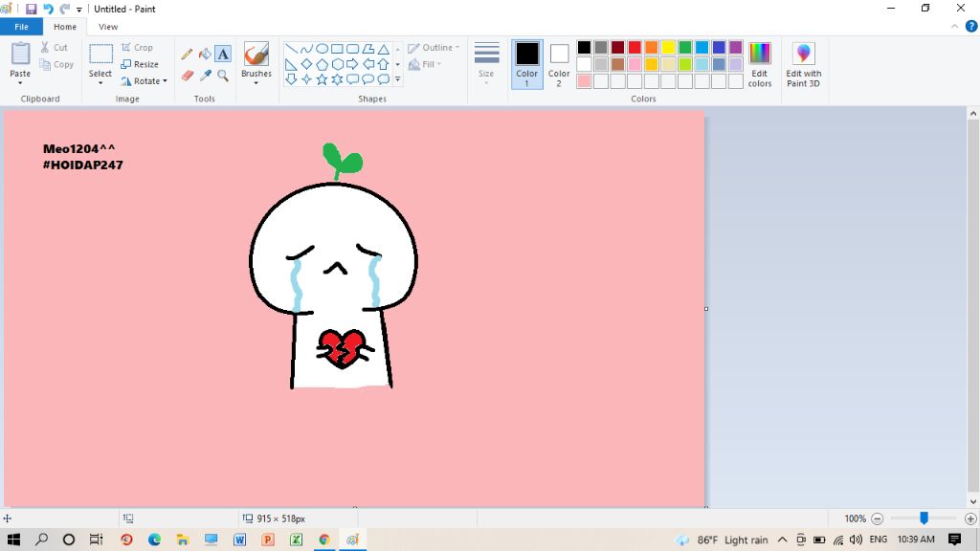This screenshot has width=980, height=551.
Task: Click the zoom slider handle
Action: pos(924,518)
